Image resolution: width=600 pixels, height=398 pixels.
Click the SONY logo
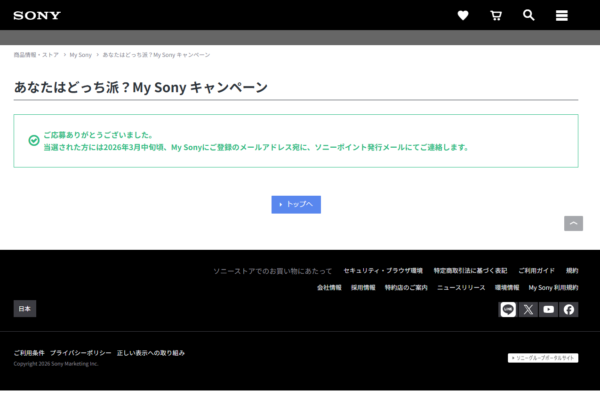[37, 16]
